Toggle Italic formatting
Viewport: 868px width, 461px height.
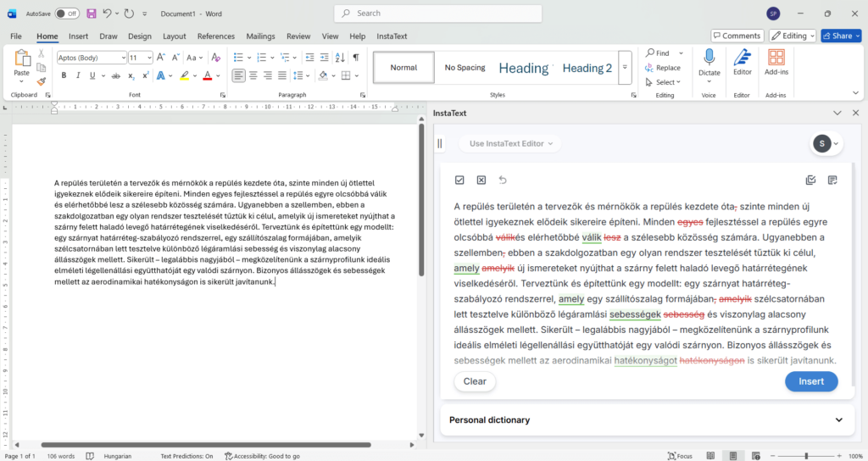(x=78, y=75)
